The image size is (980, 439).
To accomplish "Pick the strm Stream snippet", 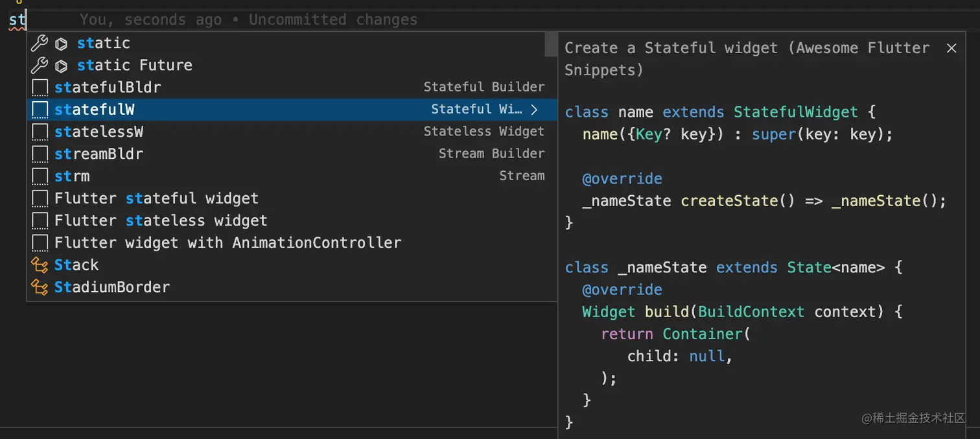I will point(292,176).
